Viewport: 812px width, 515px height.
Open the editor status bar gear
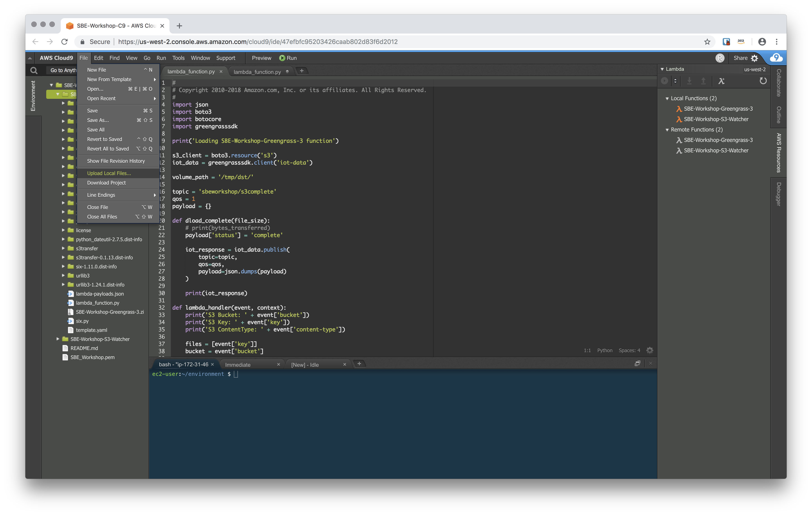(650, 350)
